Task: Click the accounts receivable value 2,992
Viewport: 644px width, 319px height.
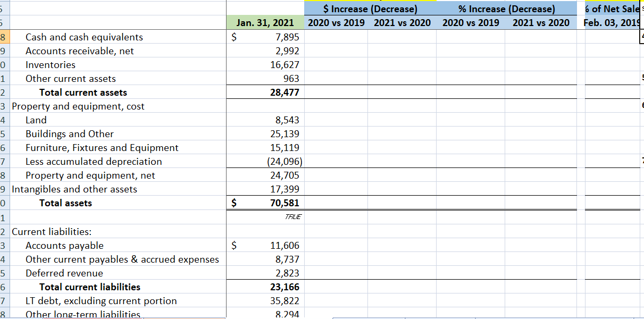Action: [265, 51]
